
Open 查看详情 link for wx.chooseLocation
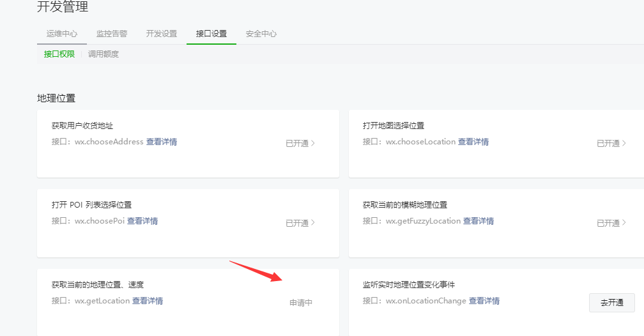(473, 142)
